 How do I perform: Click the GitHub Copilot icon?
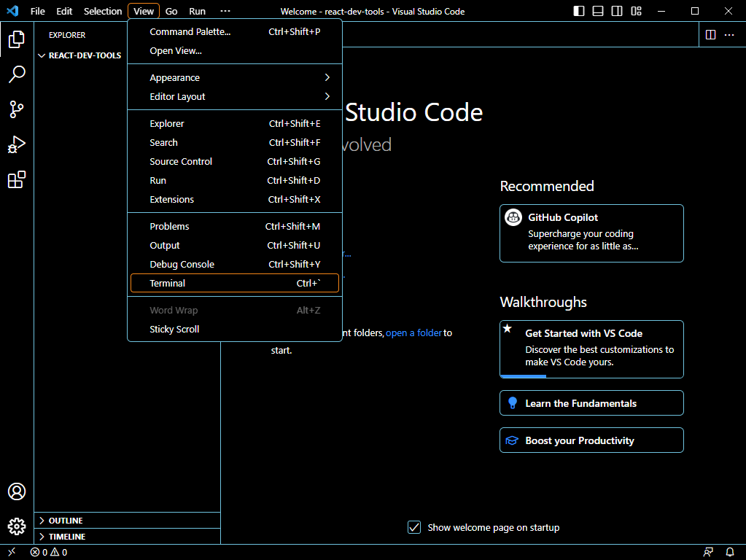513,217
